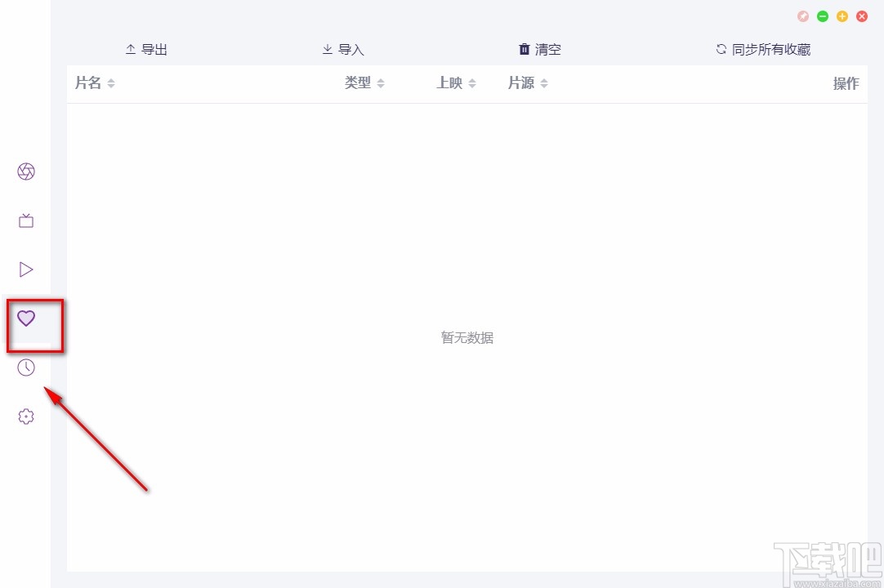The image size is (884, 588).
Task: Click the yellow window control dot
Action: (842, 16)
